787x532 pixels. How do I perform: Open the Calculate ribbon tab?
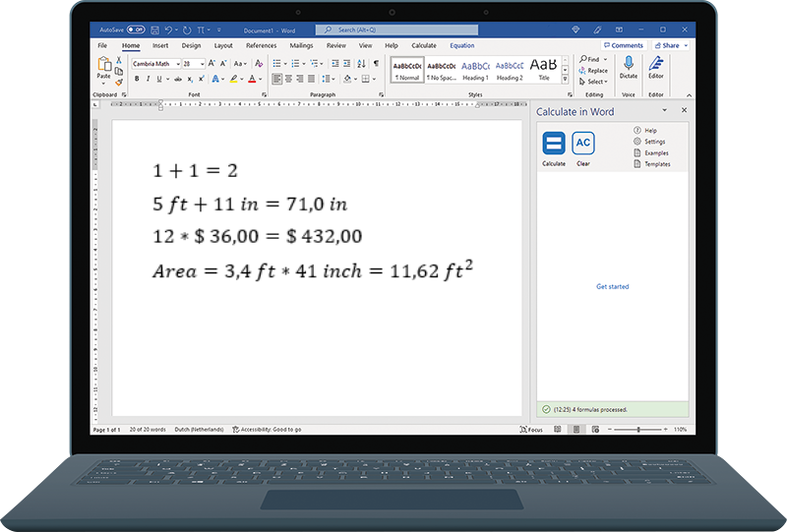424,45
